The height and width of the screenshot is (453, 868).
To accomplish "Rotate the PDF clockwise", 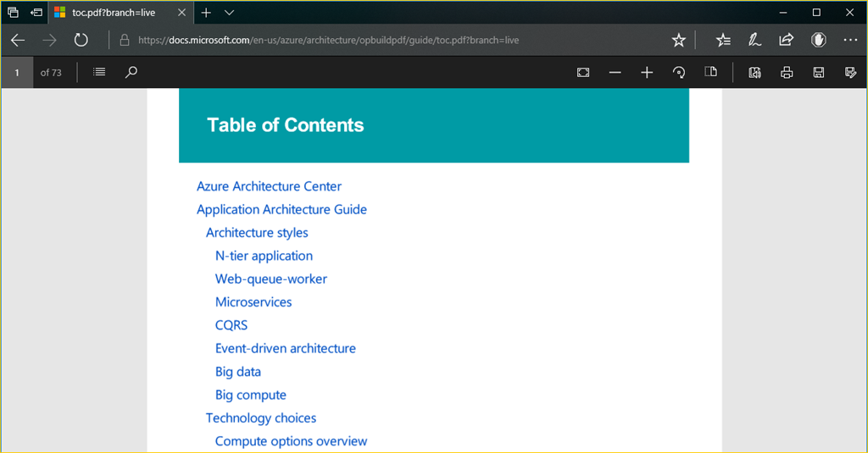I will click(679, 73).
